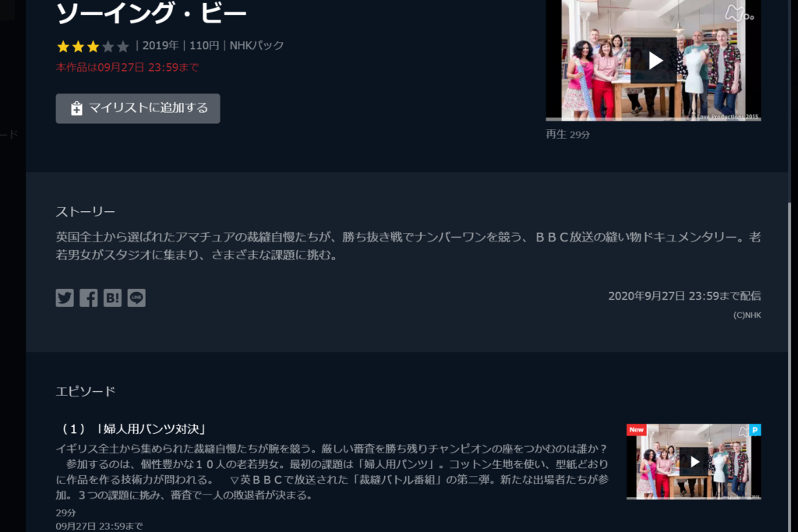Click the blue P badge on episode thumbnail
The image size is (798, 532).
point(754,430)
